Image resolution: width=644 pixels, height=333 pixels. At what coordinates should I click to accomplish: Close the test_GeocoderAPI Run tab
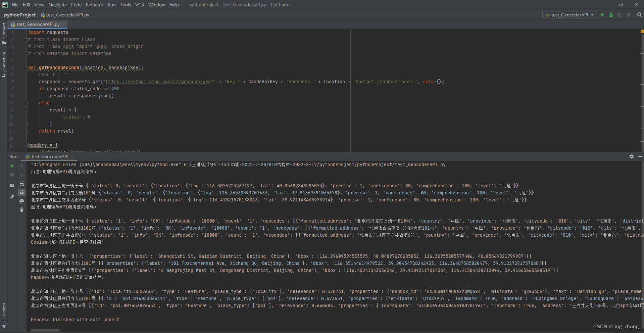(x=72, y=157)
